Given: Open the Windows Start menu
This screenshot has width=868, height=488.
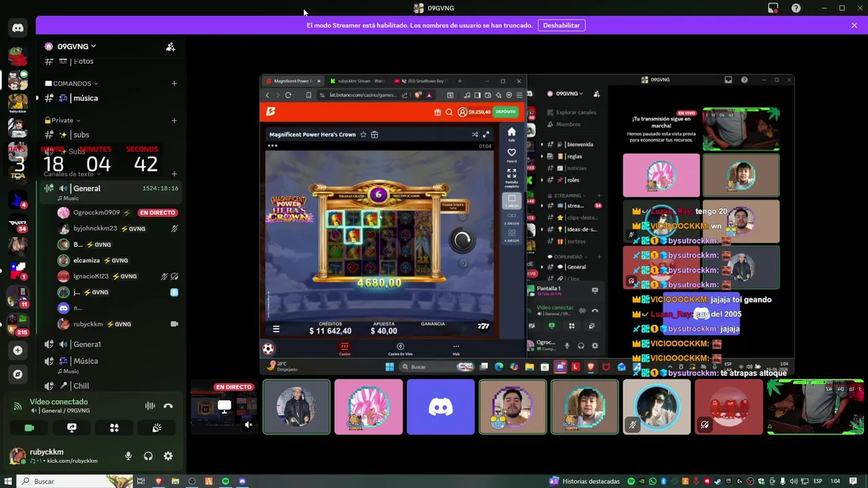Looking at the screenshot, I should click(8, 481).
